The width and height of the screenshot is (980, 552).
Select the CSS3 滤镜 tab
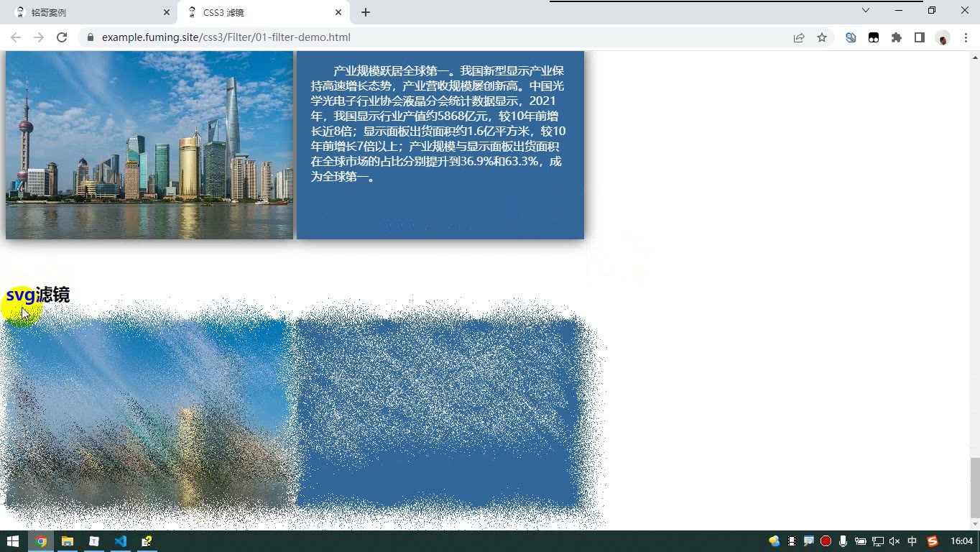pos(264,12)
